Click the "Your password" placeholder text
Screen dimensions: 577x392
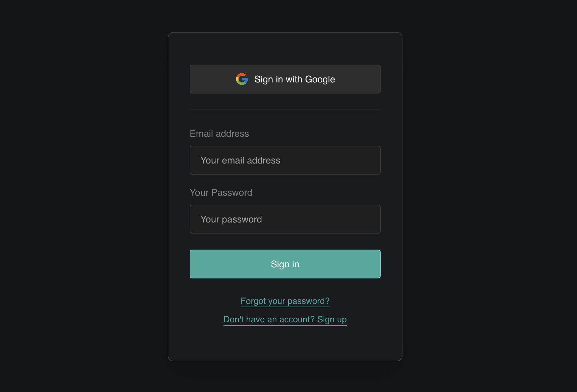coord(231,219)
